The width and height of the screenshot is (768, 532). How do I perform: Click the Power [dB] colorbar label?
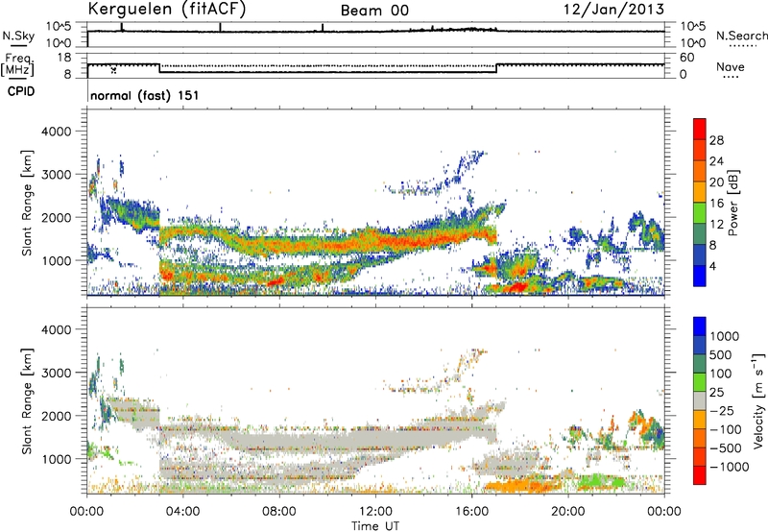coord(732,203)
